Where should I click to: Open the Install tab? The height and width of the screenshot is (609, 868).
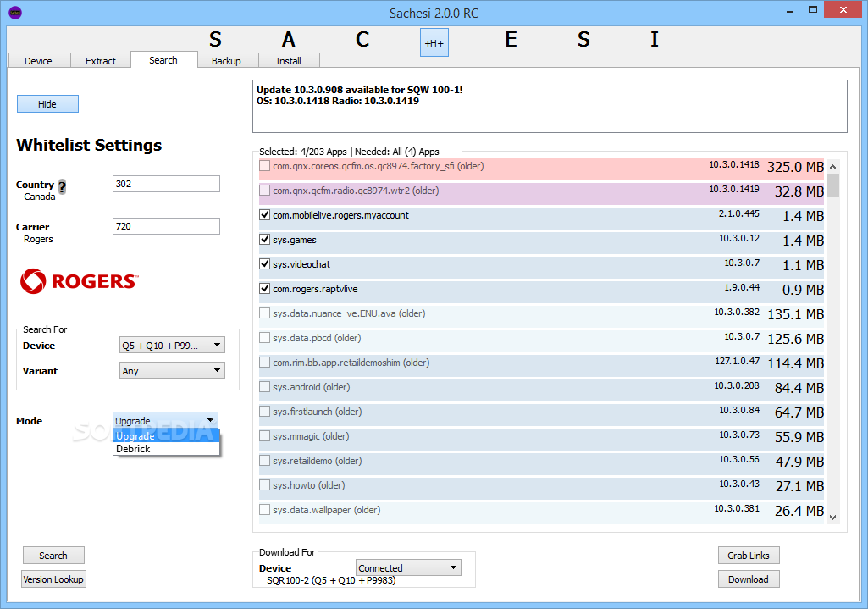pyautogui.click(x=289, y=60)
